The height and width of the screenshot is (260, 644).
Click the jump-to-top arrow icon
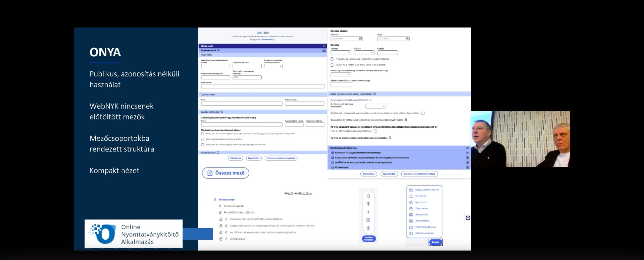[x=368, y=204]
